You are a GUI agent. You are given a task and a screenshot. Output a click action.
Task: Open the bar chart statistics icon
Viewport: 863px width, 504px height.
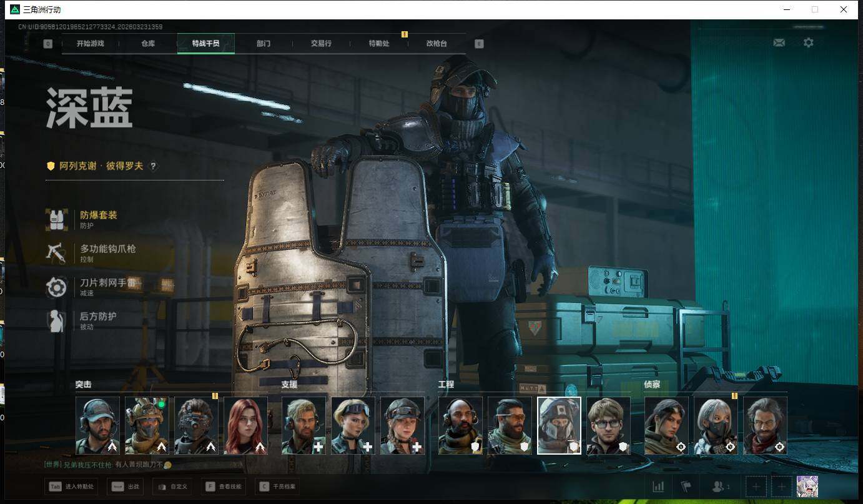pos(658,487)
